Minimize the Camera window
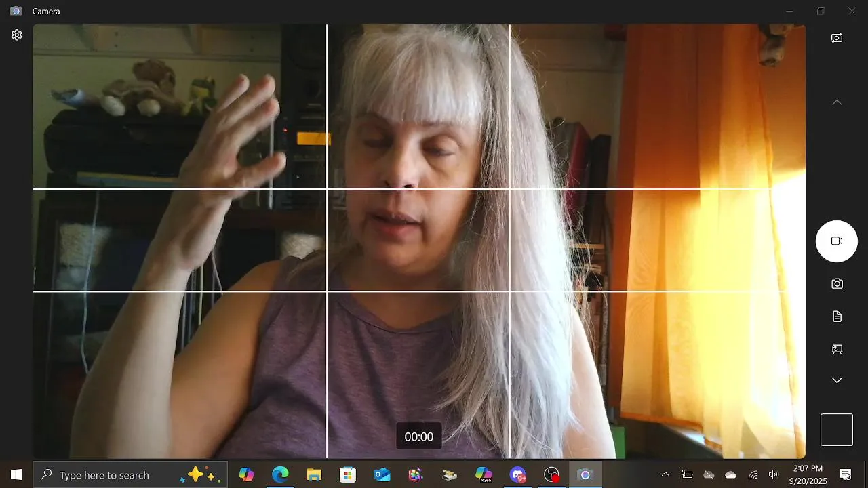The height and width of the screenshot is (488, 868). click(x=789, y=12)
